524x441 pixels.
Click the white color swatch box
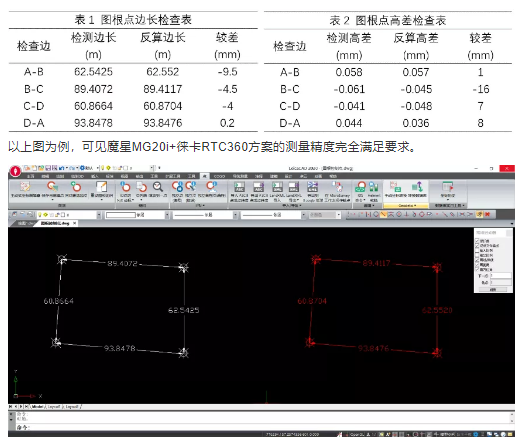(121, 215)
